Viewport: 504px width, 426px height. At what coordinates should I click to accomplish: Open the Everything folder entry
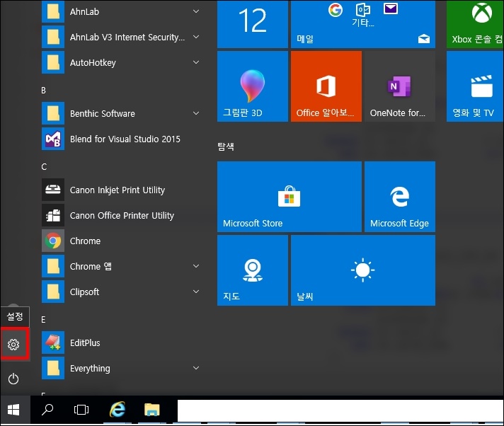(x=122, y=368)
